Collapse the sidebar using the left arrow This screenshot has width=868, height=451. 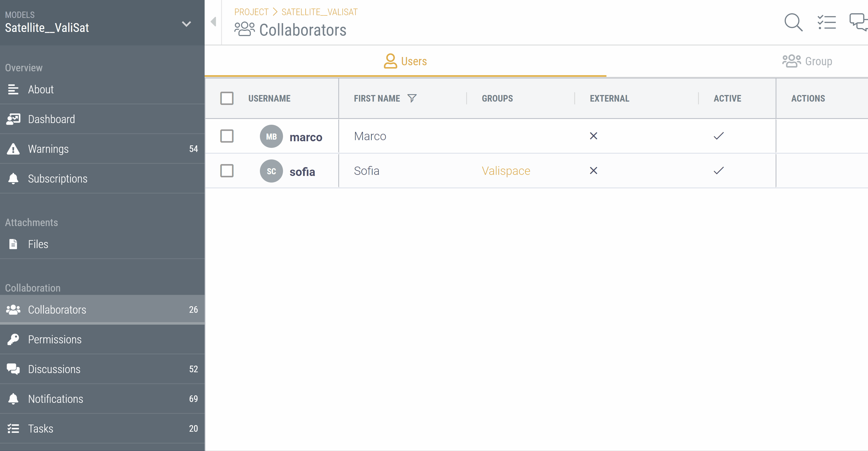click(x=213, y=22)
